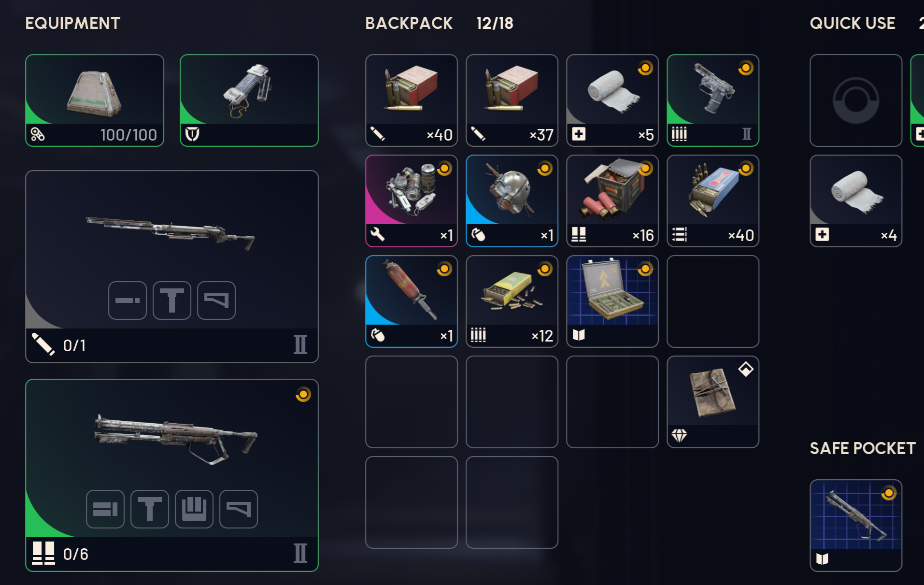Pick the bandage stack x5 in backpack
This screenshot has height=585, width=924.
pyautogui.click(x=612, y=100)
